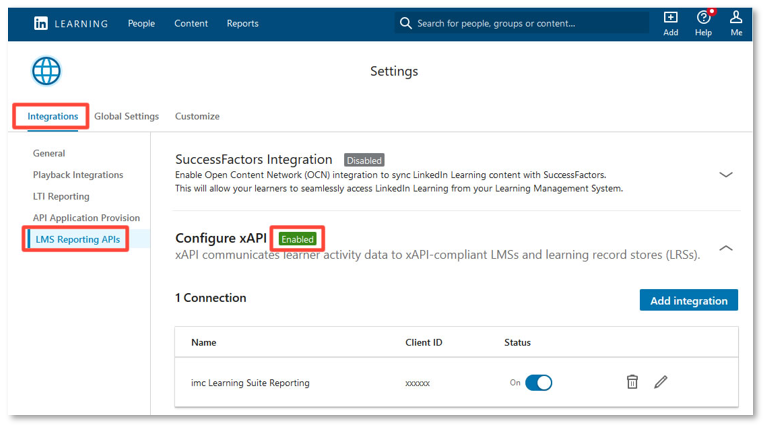Image resolution: width=769 pixels, height=429 pixels.
Task: Click the globe settings icon
Action: 46,71
